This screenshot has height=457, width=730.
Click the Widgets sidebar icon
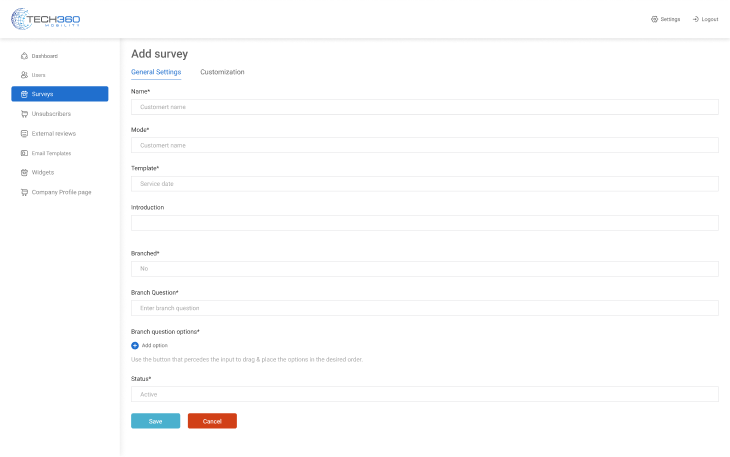tap(24, 173)
